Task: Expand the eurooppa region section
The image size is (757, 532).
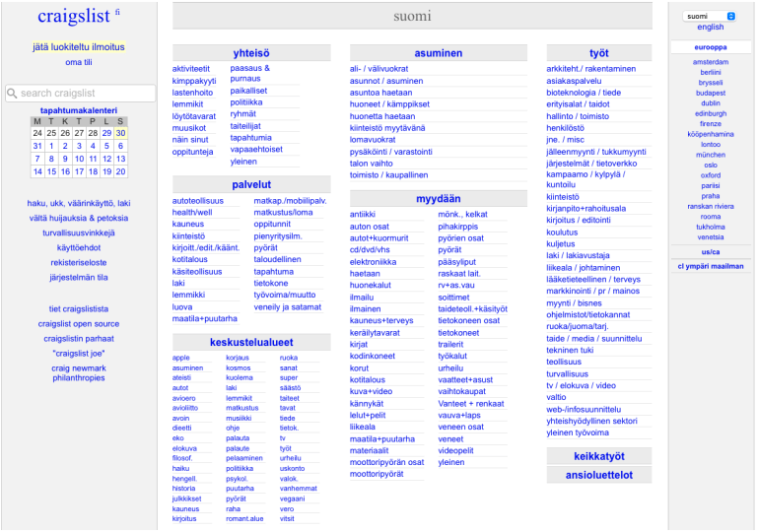Action: coord(710,47)
